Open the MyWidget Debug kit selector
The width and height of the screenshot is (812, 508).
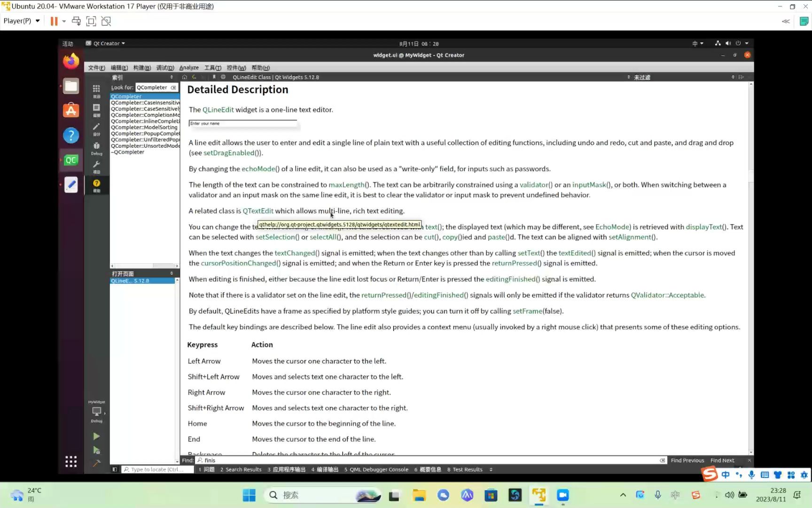coord(96,412)
